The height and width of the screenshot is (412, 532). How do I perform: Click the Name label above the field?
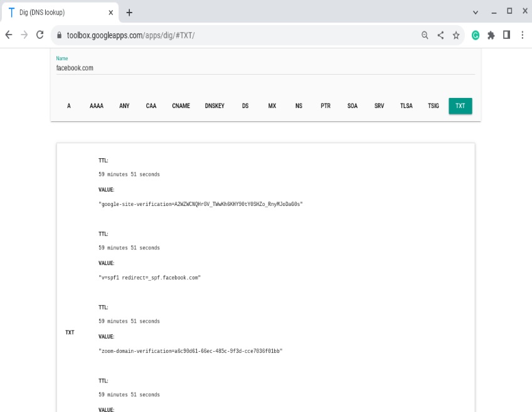click(x=62, y=58)
